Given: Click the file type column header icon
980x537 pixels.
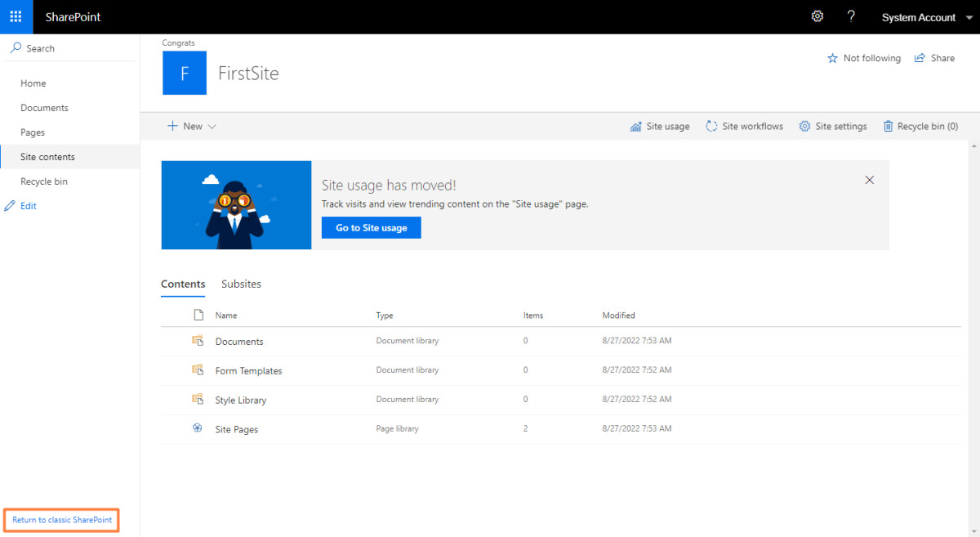Looking at the screenshot, I should coord(198,315).
